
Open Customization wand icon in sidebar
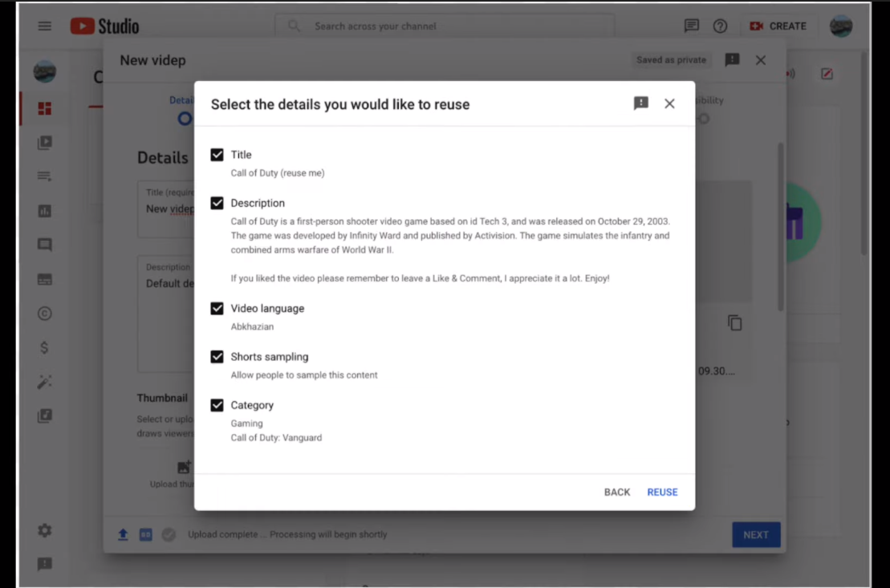pyautogui.click(x=44, y=382)
